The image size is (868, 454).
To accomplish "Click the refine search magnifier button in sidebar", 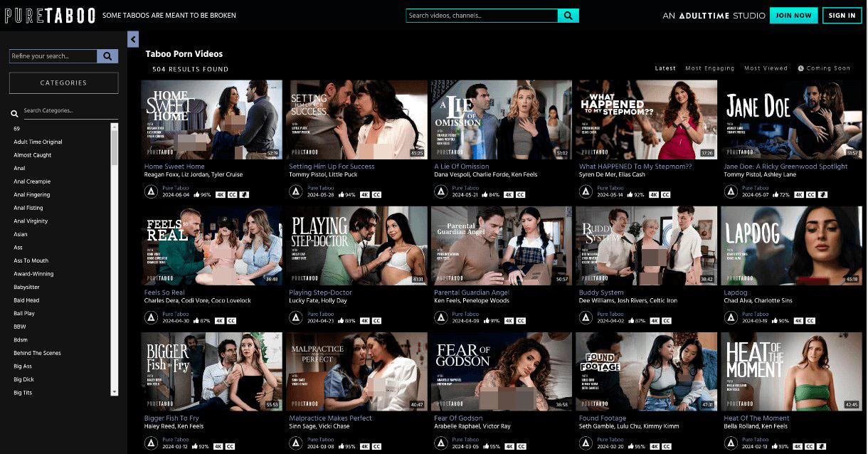I will [x=107, y=56].
